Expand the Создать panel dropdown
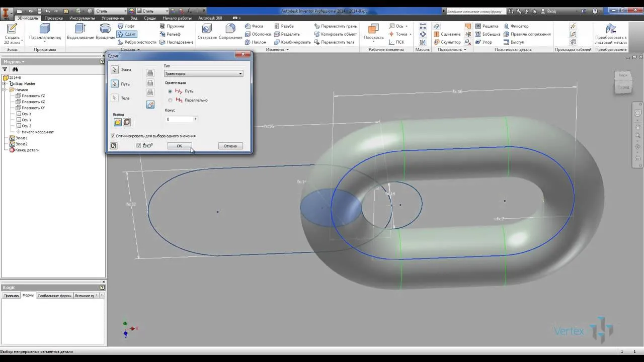Viewport: 644px width, 362px height. 130,49
